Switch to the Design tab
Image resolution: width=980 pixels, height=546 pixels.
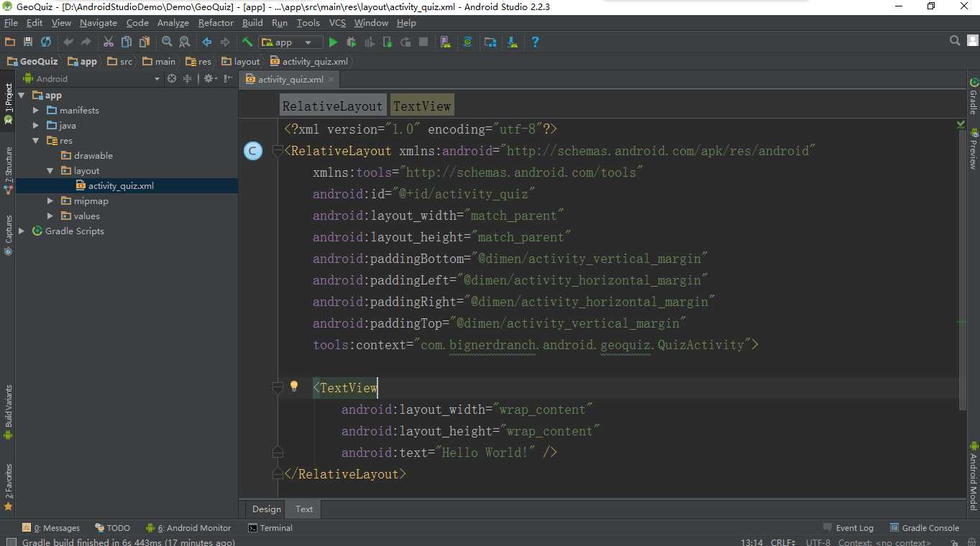tap(267, 509)
